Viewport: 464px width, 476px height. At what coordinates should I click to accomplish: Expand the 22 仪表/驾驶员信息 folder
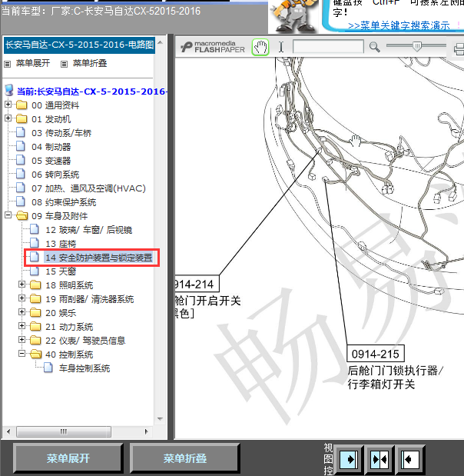[x=22, y=340]
